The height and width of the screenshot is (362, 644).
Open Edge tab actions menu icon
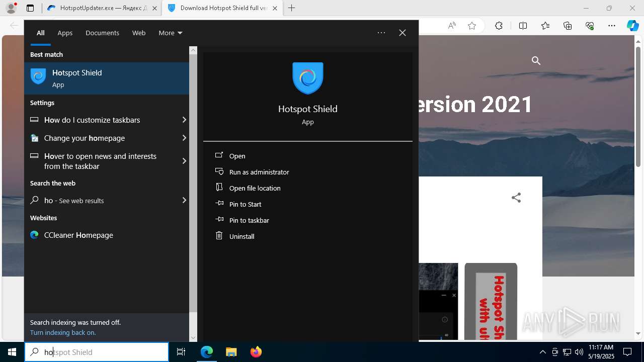click(30, 8)
